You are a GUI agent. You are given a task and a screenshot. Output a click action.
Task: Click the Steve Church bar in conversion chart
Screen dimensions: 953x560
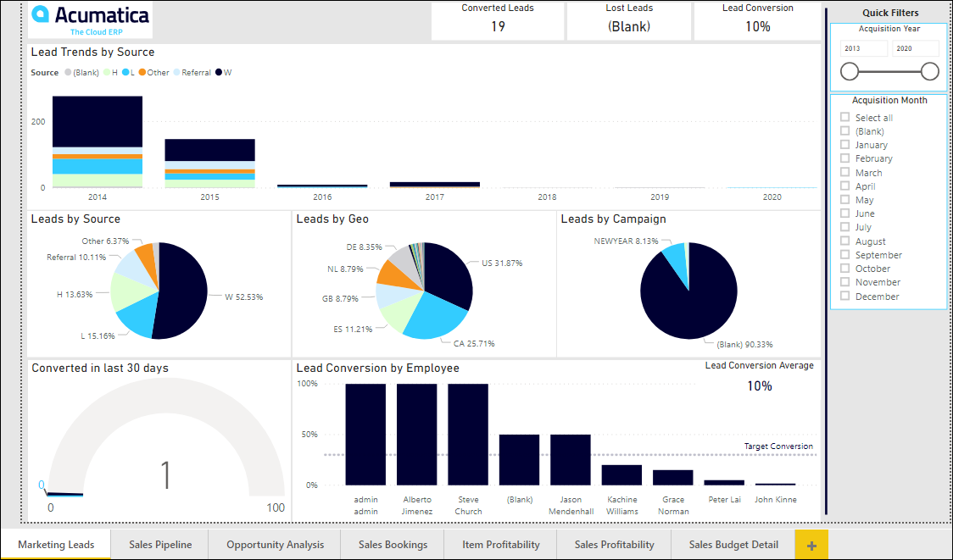(x=468, y=435)
